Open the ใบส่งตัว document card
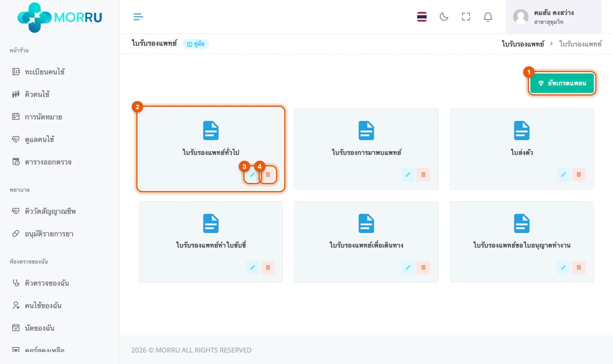The width and height of the screenshot is (613, 364). [522, 149]
